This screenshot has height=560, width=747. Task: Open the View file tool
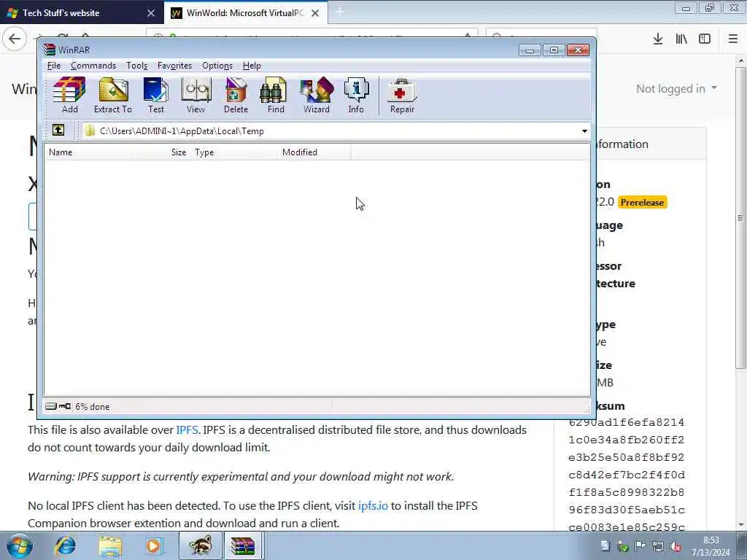[x=196, y=96]
